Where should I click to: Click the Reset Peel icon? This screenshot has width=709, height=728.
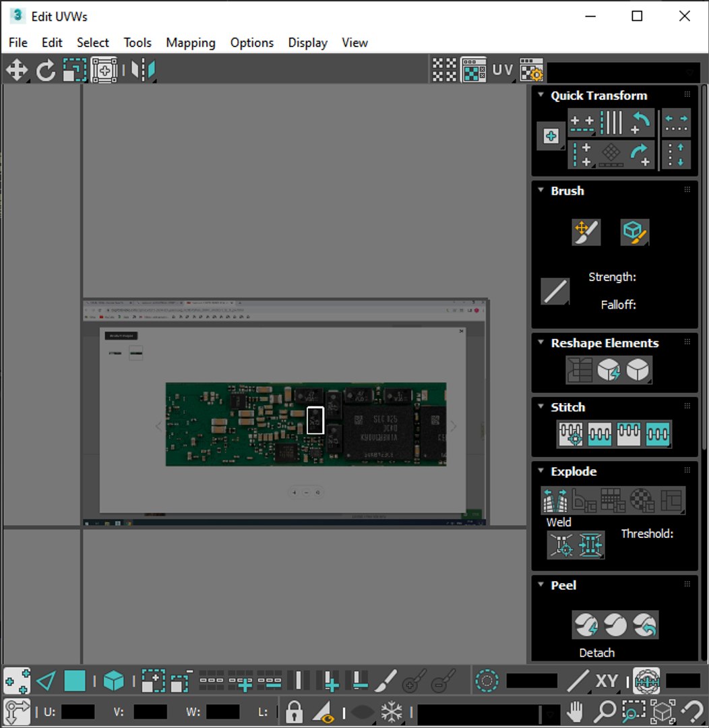644,625
